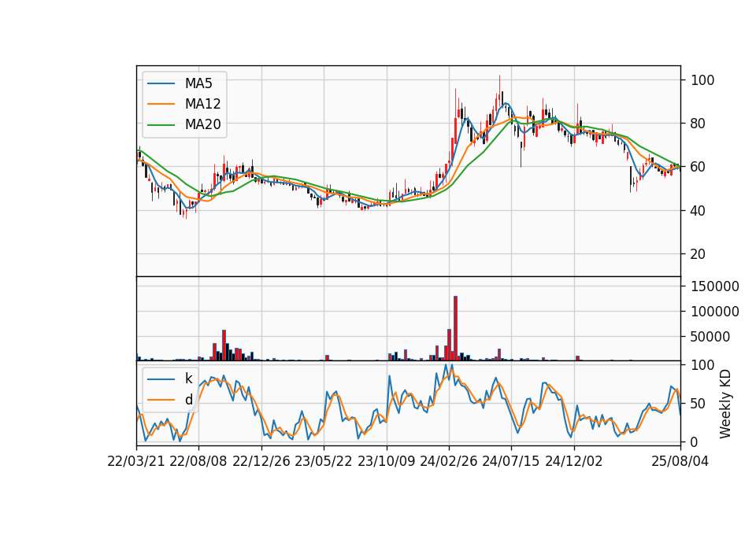Image resolution: width=756 pixels, height=543 pixels.
Task: Click the MA20 legend label
Action: [x=202, y=124]
